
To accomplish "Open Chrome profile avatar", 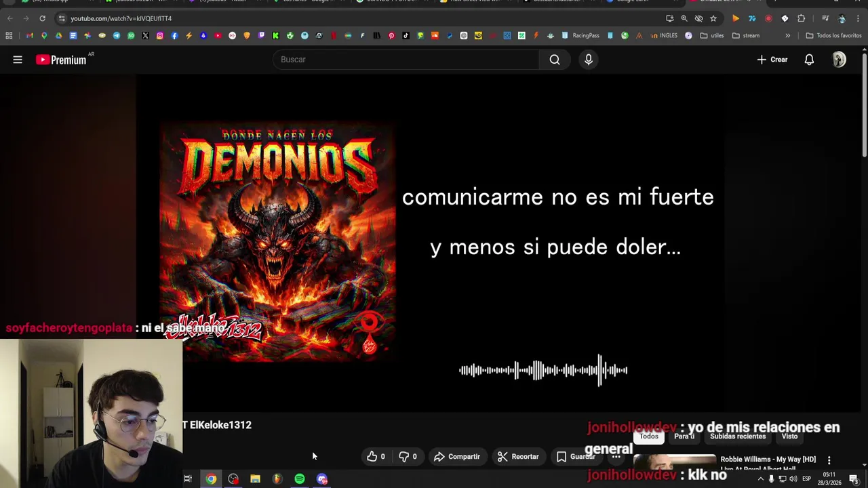I will (x=842, y=18).
